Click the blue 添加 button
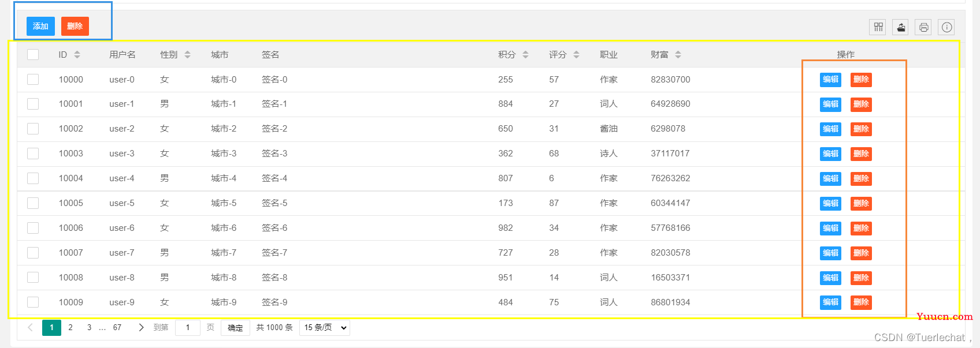The image size is (980, 348). pos(40,26)
